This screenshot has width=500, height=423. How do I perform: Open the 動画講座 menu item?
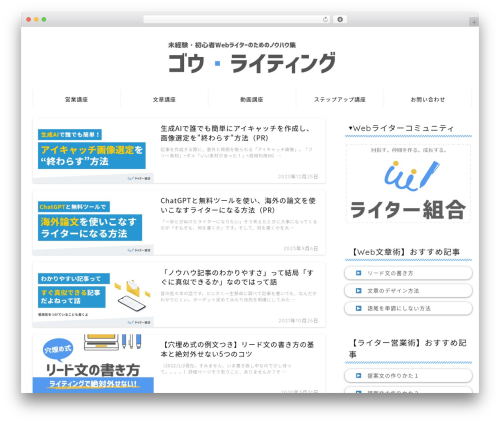click(x=252, y=99)
